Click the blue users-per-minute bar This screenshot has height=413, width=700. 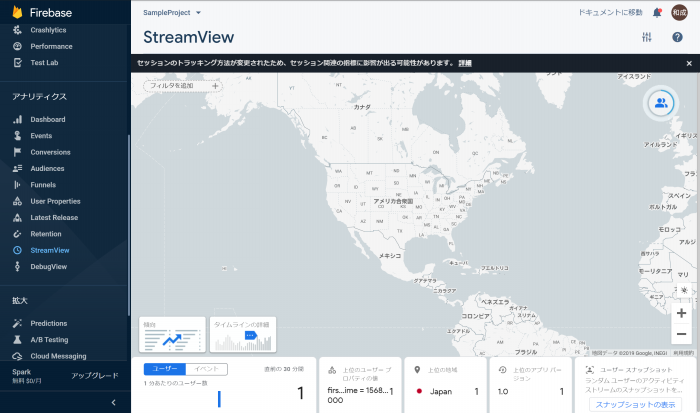pyautogui.click(x=219, y=399)
